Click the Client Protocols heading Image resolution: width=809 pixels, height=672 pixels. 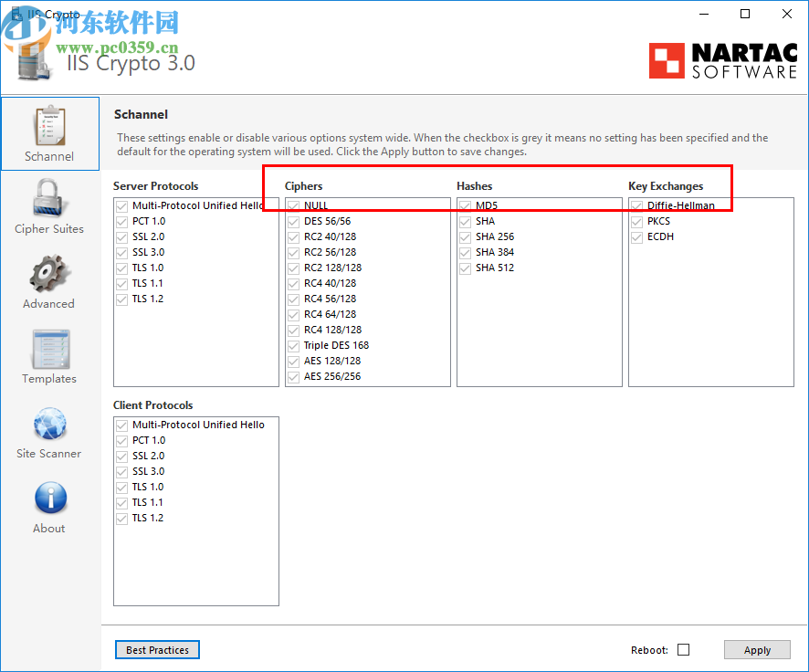coord(153,405)
